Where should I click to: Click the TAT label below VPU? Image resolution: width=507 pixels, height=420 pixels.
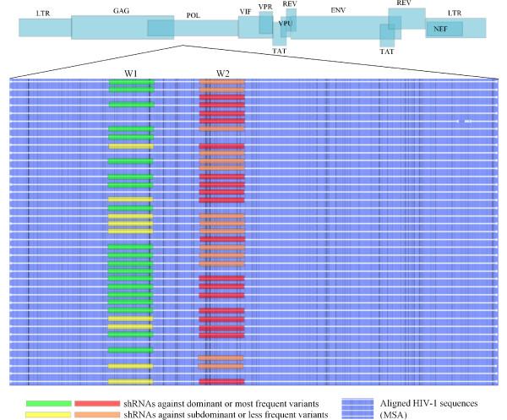tap(279, 52)
